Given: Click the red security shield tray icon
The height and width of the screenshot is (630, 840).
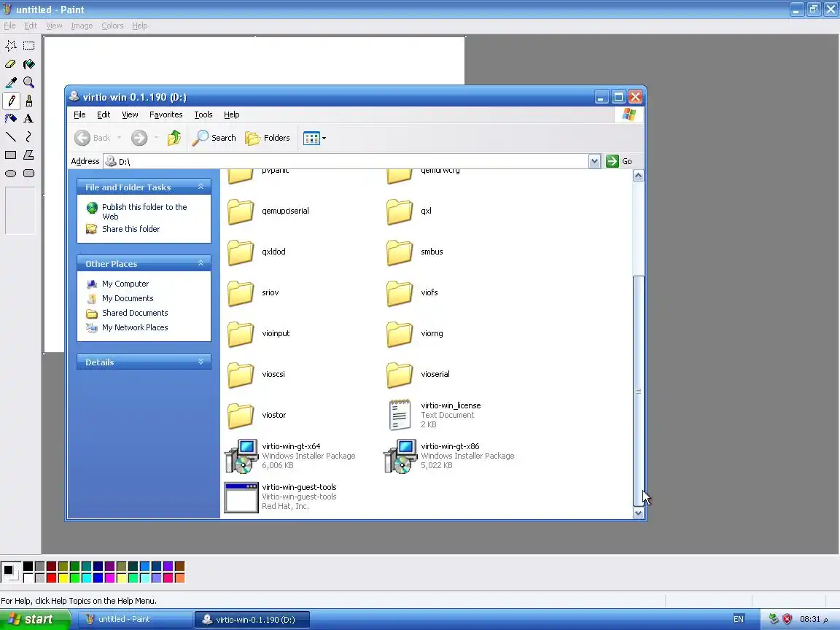Looking at the screenshot, I should coord(787,619).
